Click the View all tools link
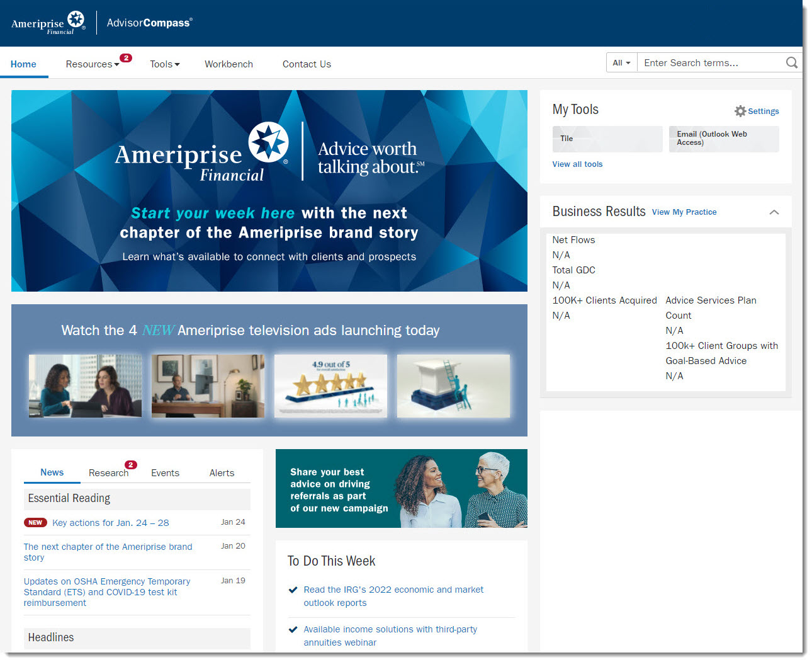The height and width of the screenshot is (662, 812). click(577, 164)
